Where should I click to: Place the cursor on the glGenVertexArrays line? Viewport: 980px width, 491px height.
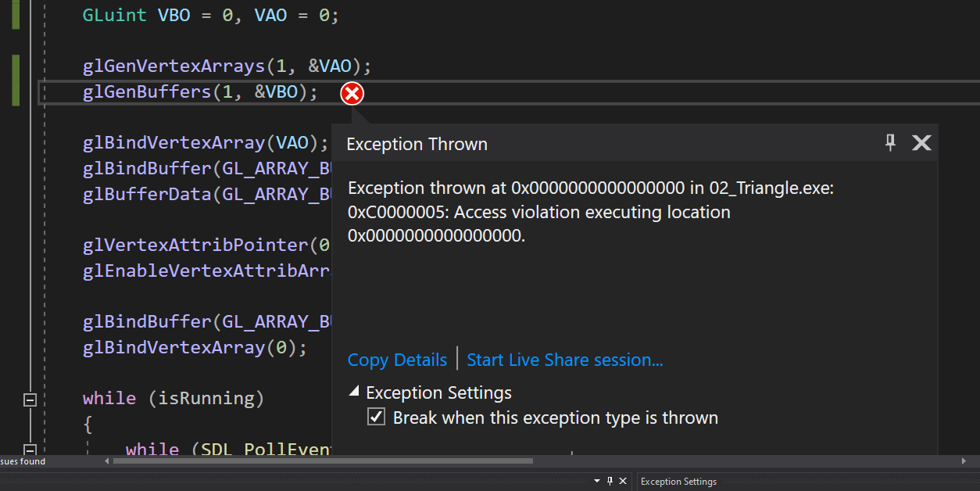click(x=195, y=66)
